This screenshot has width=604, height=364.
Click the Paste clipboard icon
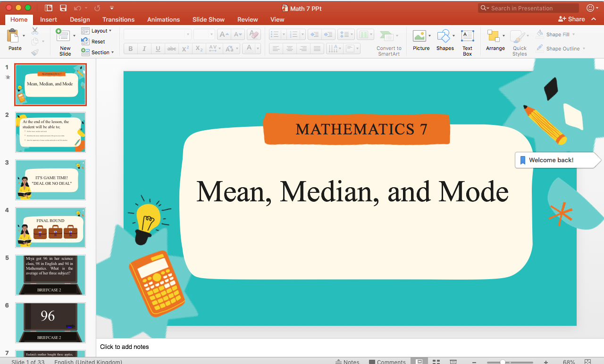point(13,36)
